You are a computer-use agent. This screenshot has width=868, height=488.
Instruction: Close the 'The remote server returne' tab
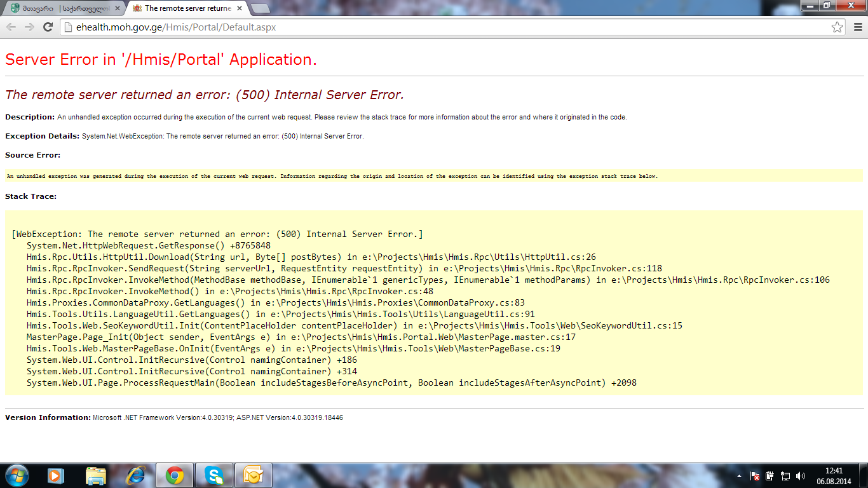[240, 8]
